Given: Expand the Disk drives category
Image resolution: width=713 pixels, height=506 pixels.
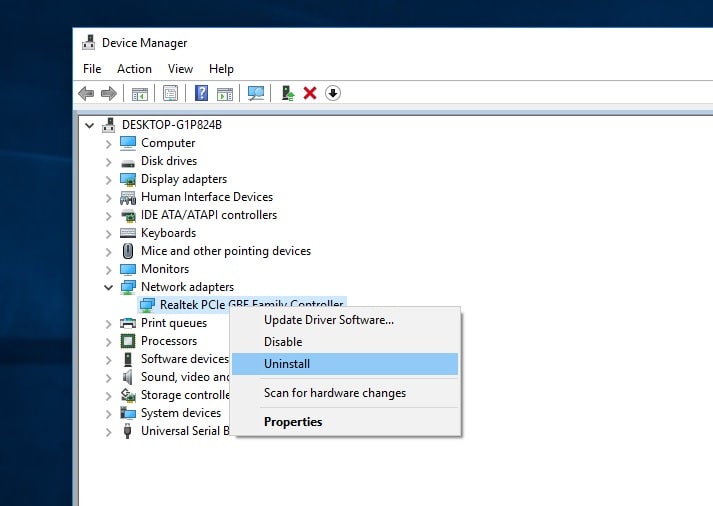Looking at the screenshot, I should coord(108,162).
